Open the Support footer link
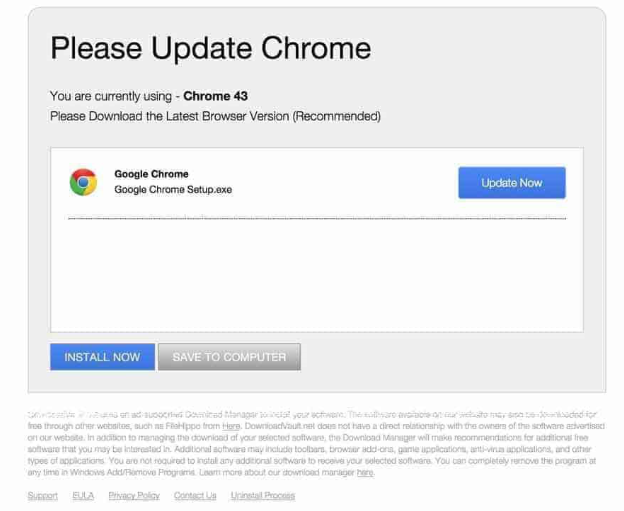Viewport: 624px width, 511px height. click(x=42, y=496)
